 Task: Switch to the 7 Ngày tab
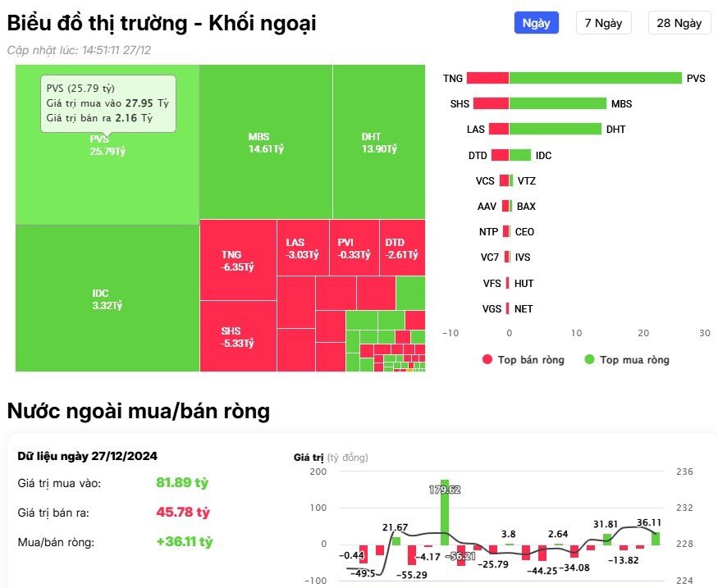603,23
